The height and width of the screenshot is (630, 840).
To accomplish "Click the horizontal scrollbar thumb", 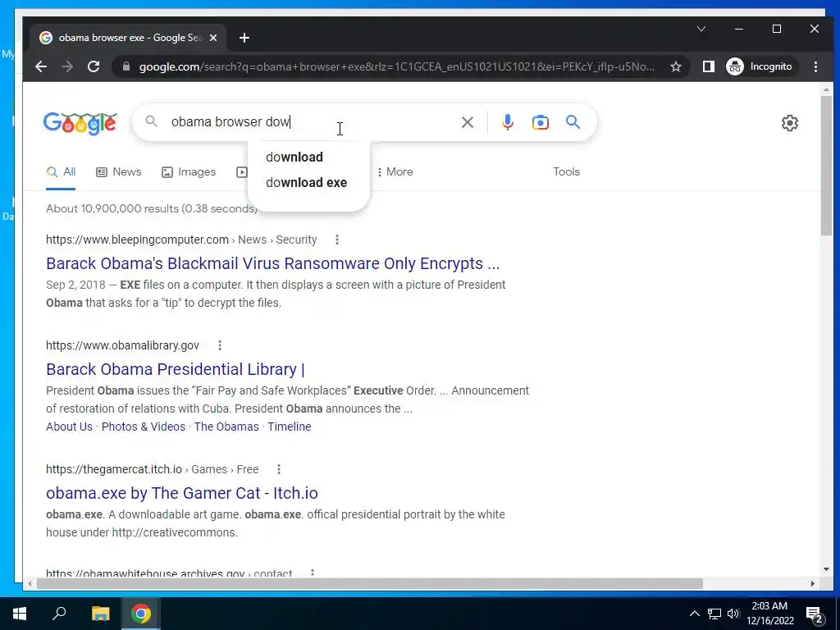I will 370,583.
